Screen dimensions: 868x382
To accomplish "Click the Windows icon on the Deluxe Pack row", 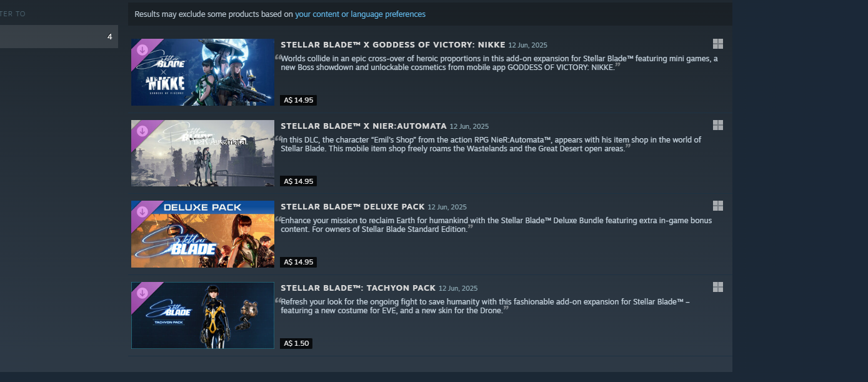I will tap(718, 206).
